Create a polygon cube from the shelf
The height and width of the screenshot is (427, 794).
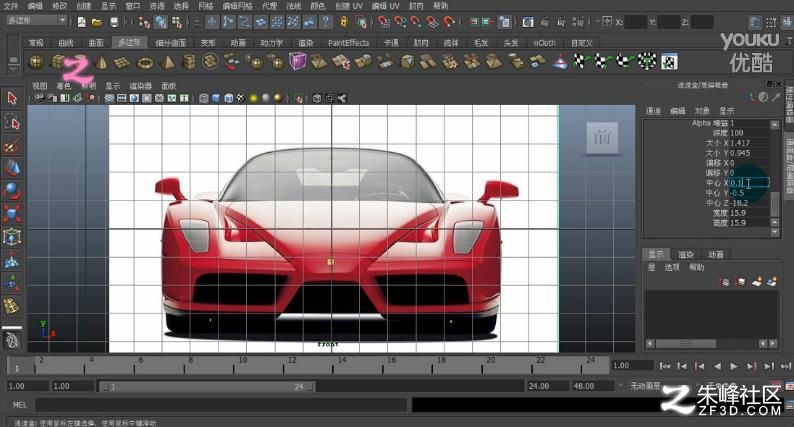58,62
